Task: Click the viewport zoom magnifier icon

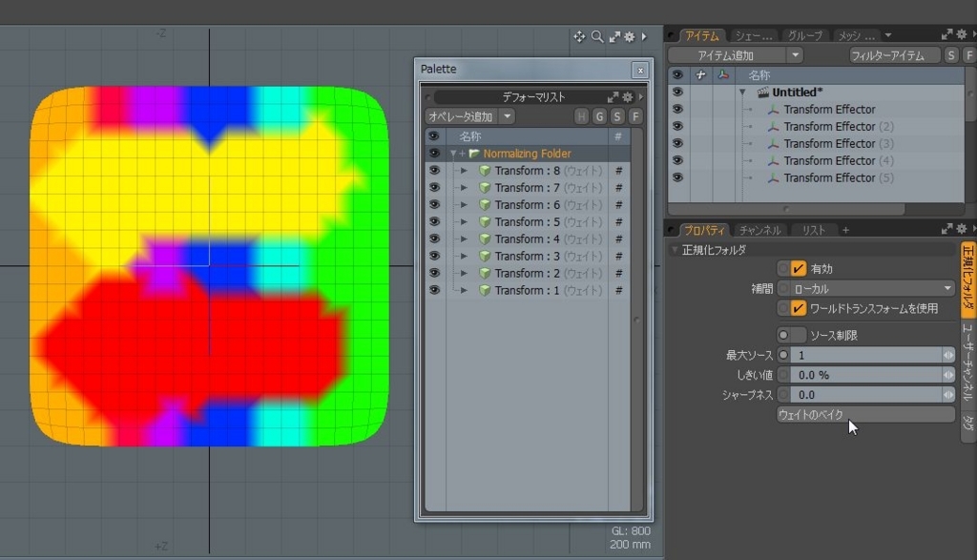Action: click(x=597, y=37)
